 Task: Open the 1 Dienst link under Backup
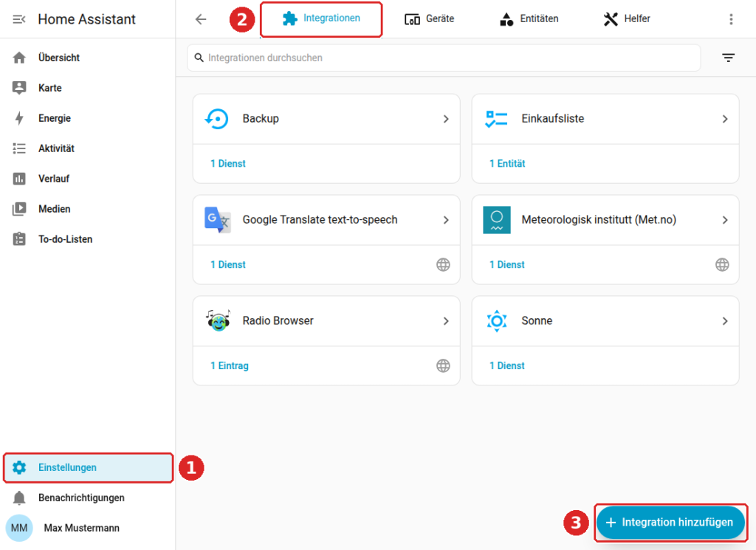[228, 164]
